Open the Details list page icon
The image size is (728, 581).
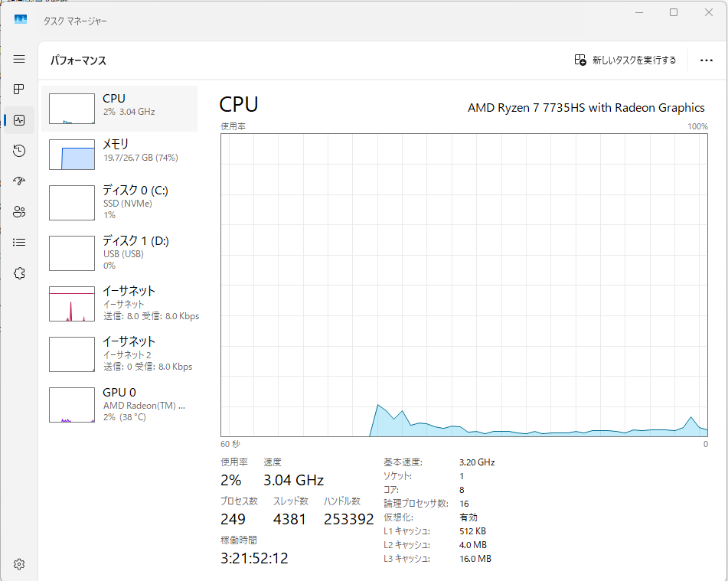(19, 243)
